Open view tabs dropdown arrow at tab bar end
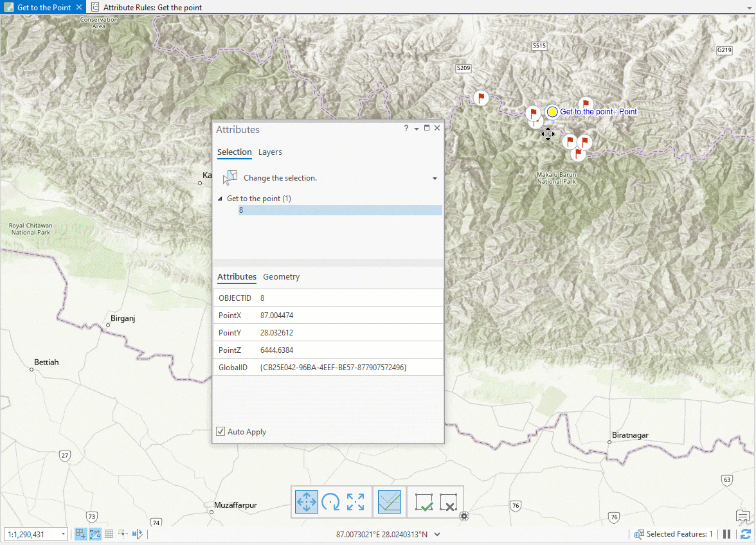The width and height of the screenshot is (756, 545). tap(750, 8)
